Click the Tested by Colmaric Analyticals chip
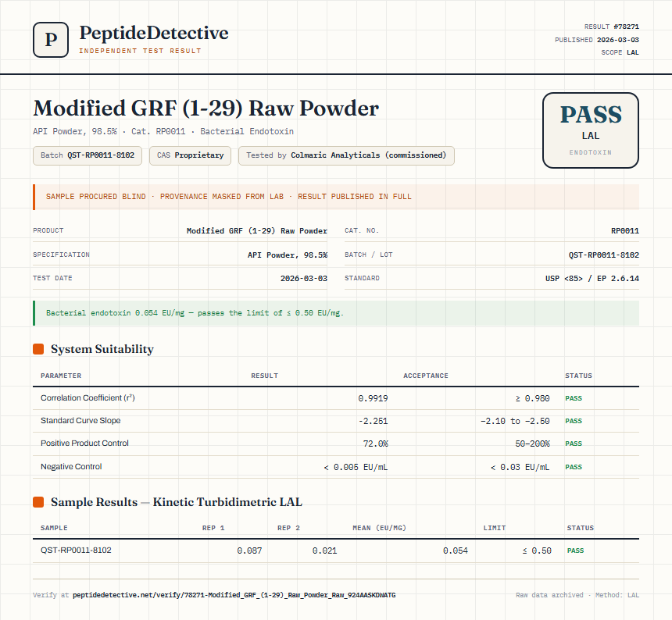 pyautogui.click(x=346, y=155)
